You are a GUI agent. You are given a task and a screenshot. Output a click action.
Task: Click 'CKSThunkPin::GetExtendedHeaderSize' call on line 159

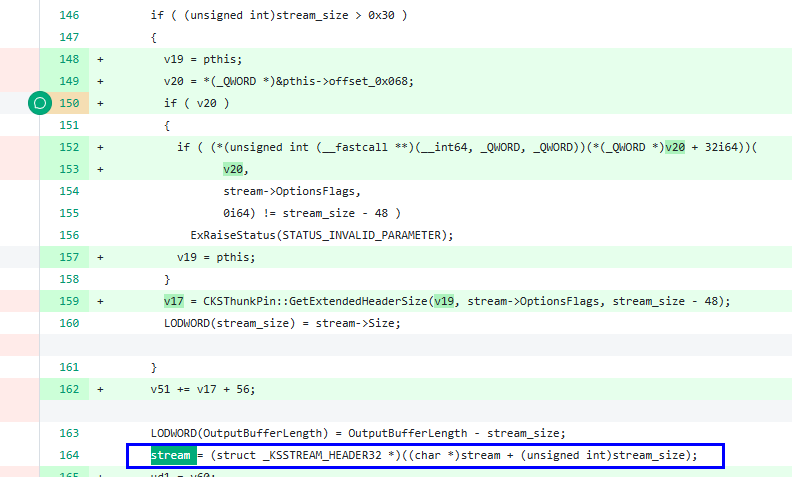point(315,301)
